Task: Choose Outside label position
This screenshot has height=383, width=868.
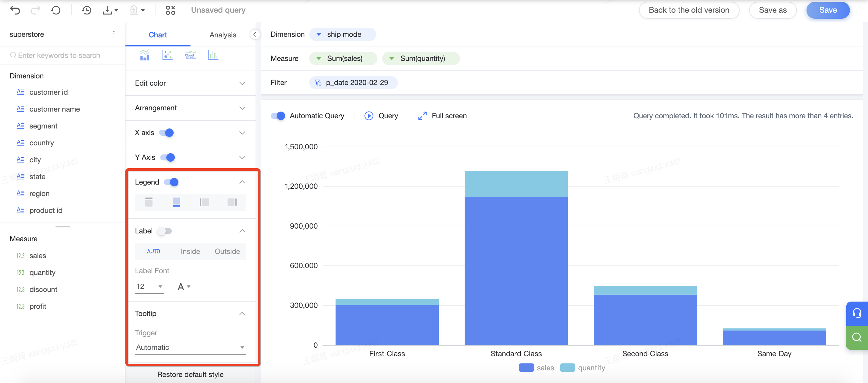Action: point(228,252)
